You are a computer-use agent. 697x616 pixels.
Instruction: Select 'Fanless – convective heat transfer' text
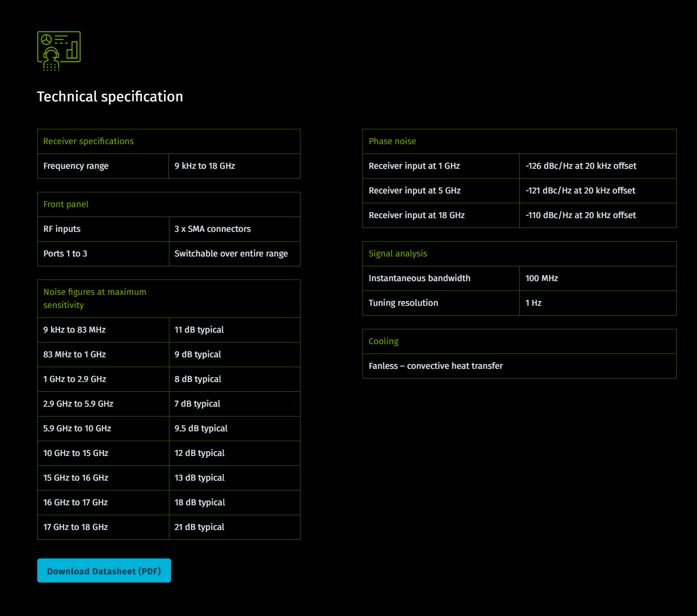pos(435,366)
